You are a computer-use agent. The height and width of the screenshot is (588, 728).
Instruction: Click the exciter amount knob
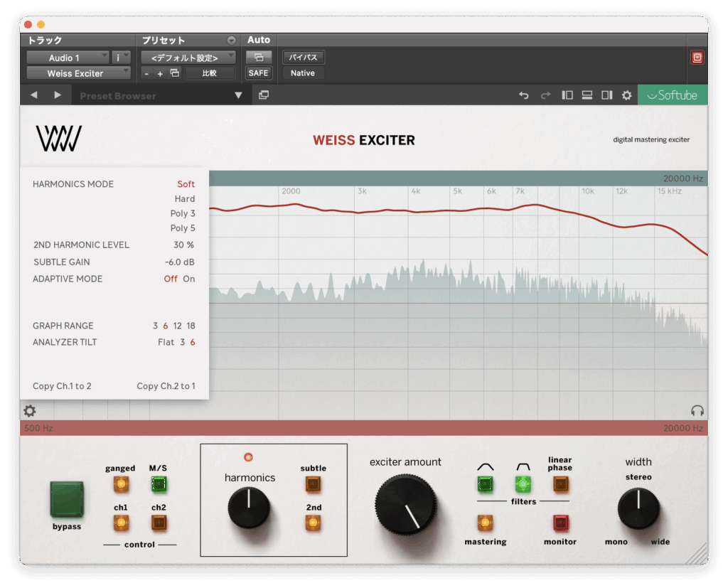pyautogui.click(x=406, y=504)
